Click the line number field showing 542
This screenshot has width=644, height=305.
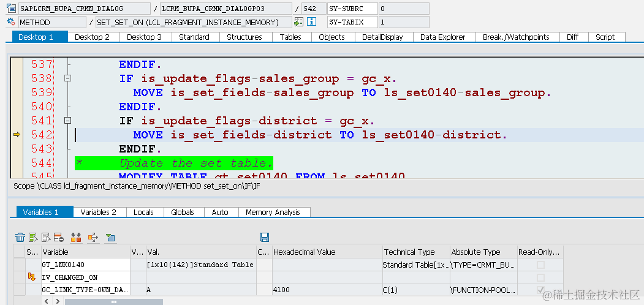pyautogui.click(x=313, y=9)
